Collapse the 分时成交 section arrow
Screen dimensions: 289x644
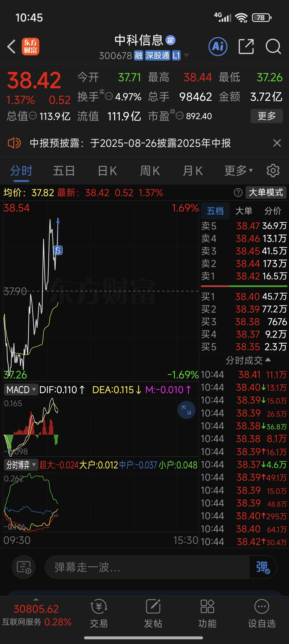pyautogui.click(x=268, y=360)
